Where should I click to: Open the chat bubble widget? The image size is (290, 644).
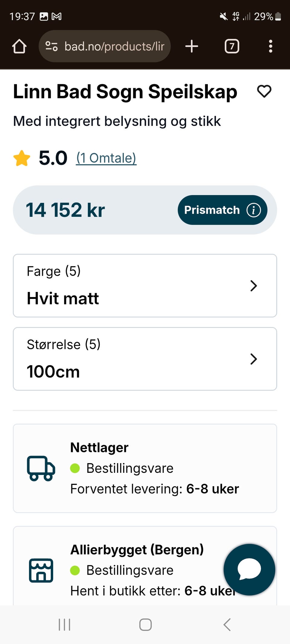point(249,569)
